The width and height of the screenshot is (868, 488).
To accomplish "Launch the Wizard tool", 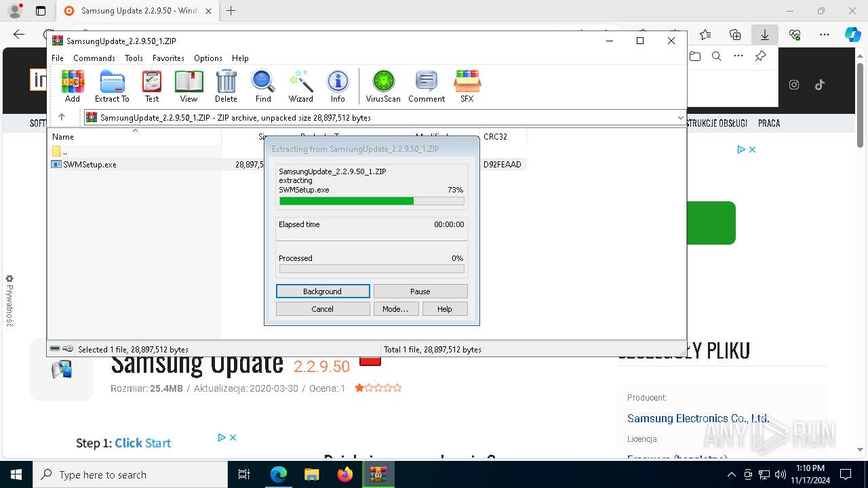I will click(301, 86).
